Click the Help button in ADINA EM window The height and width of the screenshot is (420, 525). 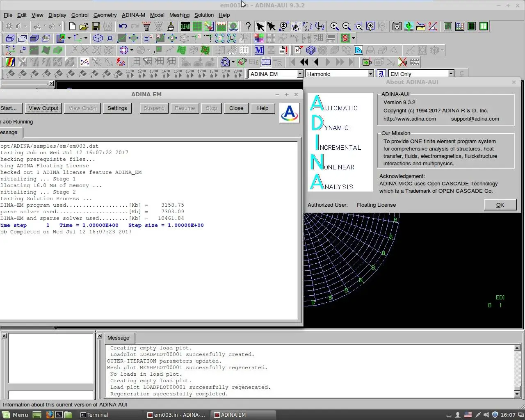coord(263,108)
